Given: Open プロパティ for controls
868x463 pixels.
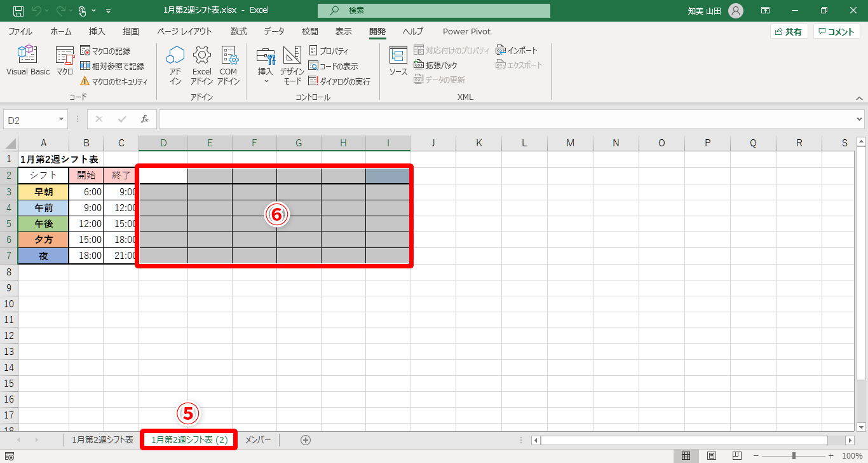Looking at the screenshot, I should coord(329,50).
